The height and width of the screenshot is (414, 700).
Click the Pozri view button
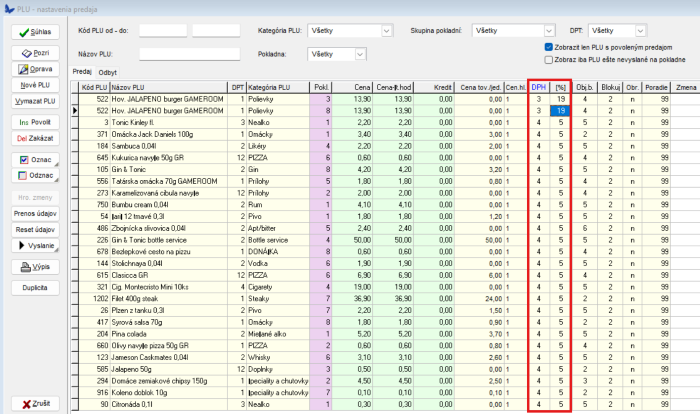(x=35, y=53)
